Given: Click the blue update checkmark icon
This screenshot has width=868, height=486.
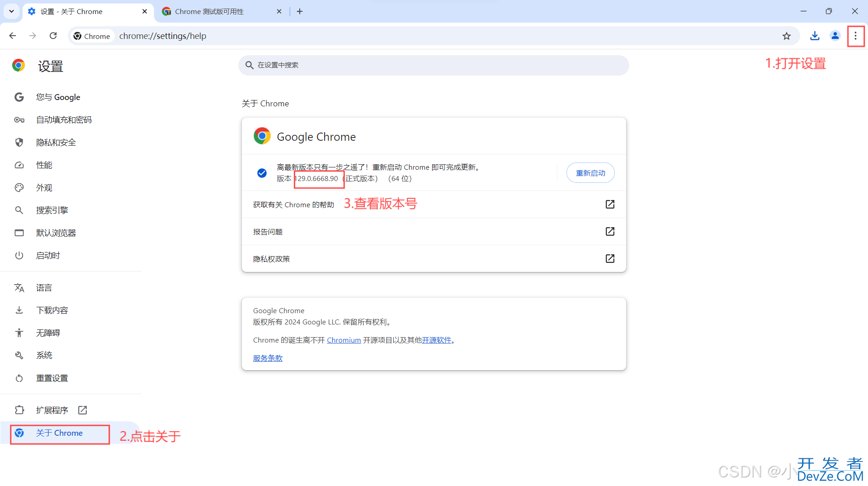Looking at the screenshot, I should point(262,173).
